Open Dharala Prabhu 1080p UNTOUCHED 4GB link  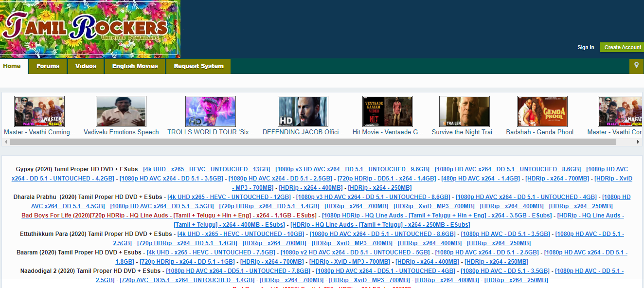526,197
